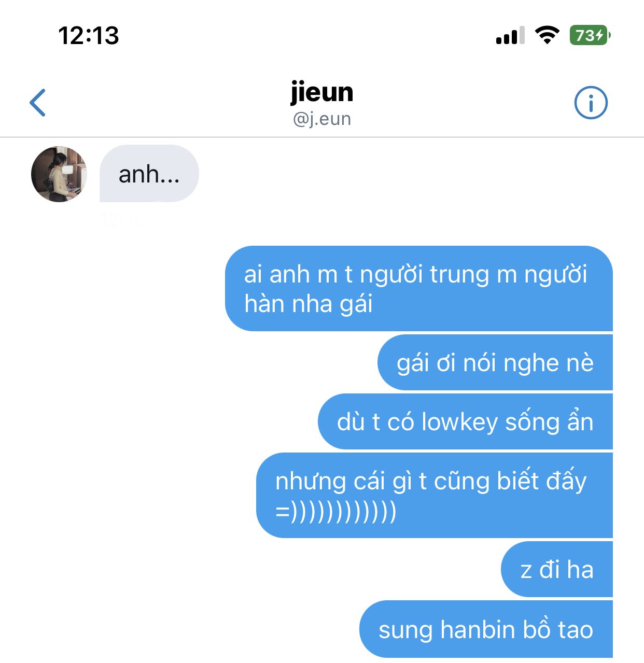Tap the jieun conversation title
This screenshot has height=663, width=644.
point(322,92)
